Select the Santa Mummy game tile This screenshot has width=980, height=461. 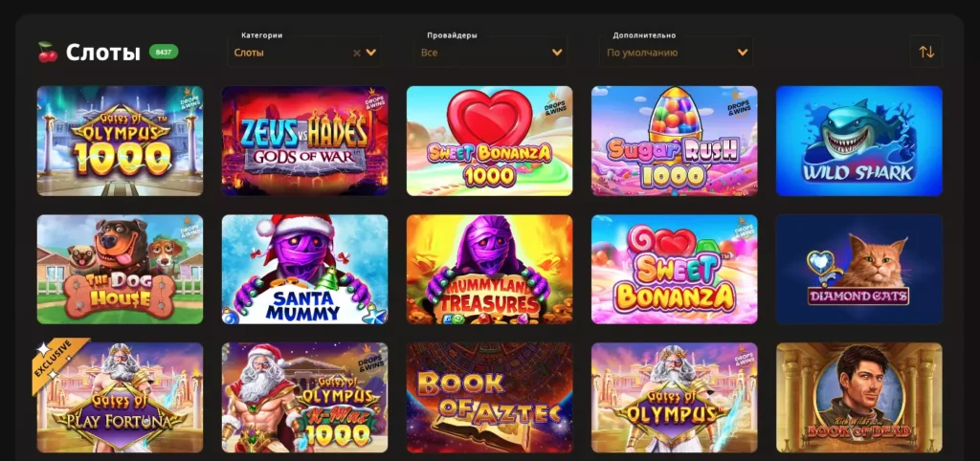point(305,269)
